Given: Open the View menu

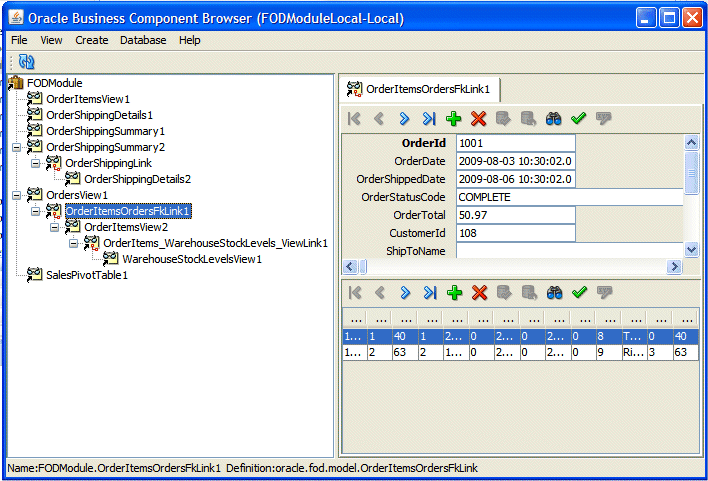Looking at the screenshot, I should click(51, 40).
